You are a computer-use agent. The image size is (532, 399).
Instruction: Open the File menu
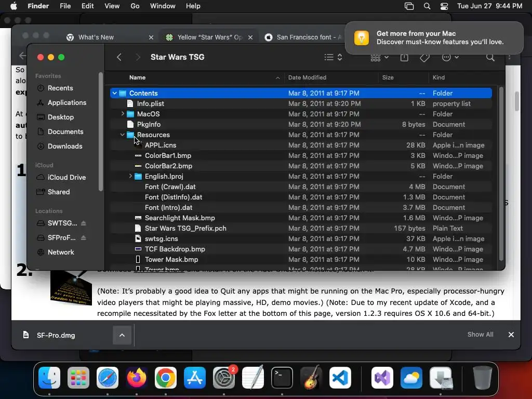(x=65, y=6)
